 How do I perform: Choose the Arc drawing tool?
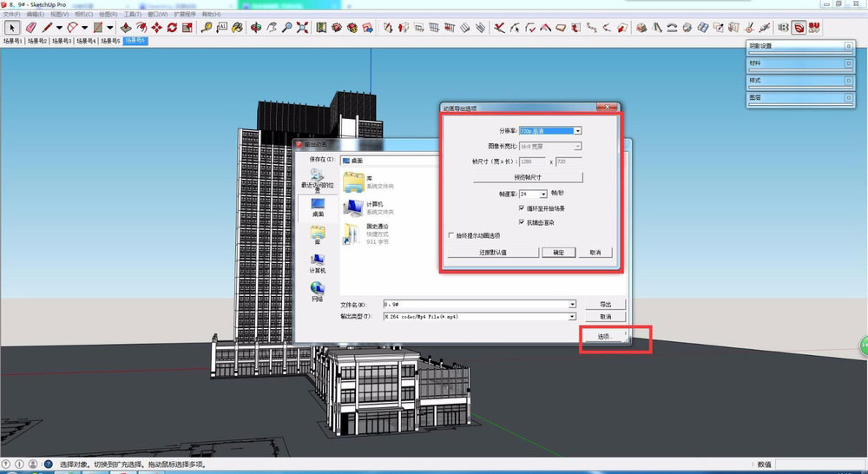tap(73, 27)
